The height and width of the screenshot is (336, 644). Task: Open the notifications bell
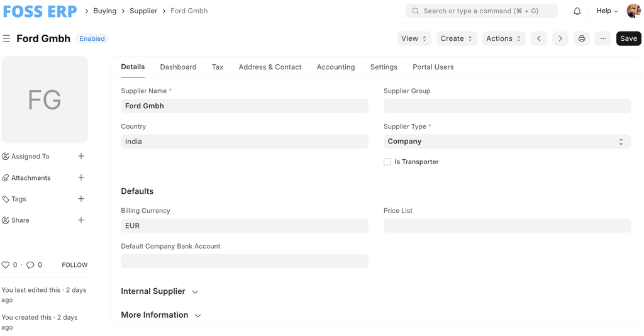(577, 11)
